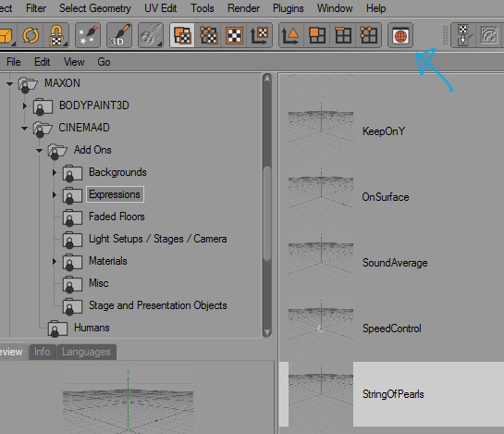Open the browser File menu
Screen dimensions: 504x434
[x=14, y=62]
